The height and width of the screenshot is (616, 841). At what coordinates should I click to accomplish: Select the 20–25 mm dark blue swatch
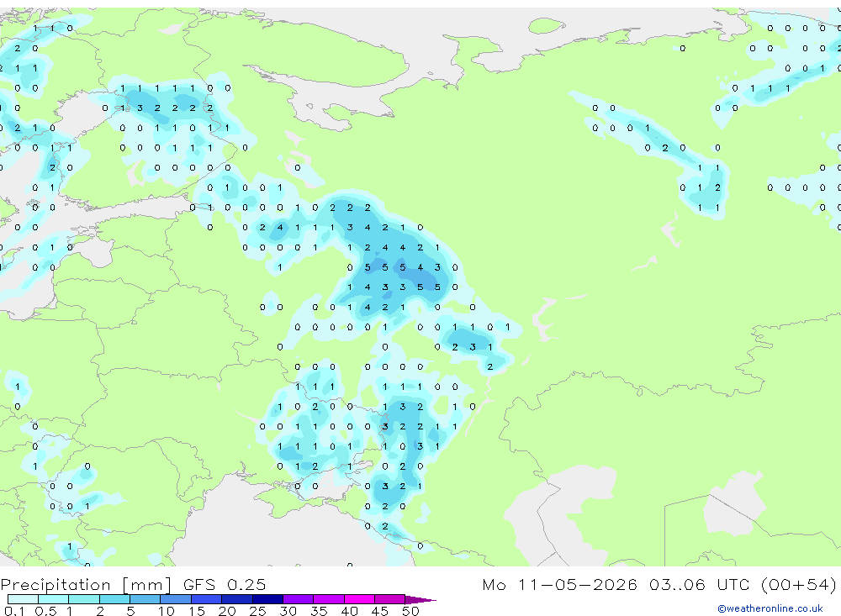click(237, 599)
